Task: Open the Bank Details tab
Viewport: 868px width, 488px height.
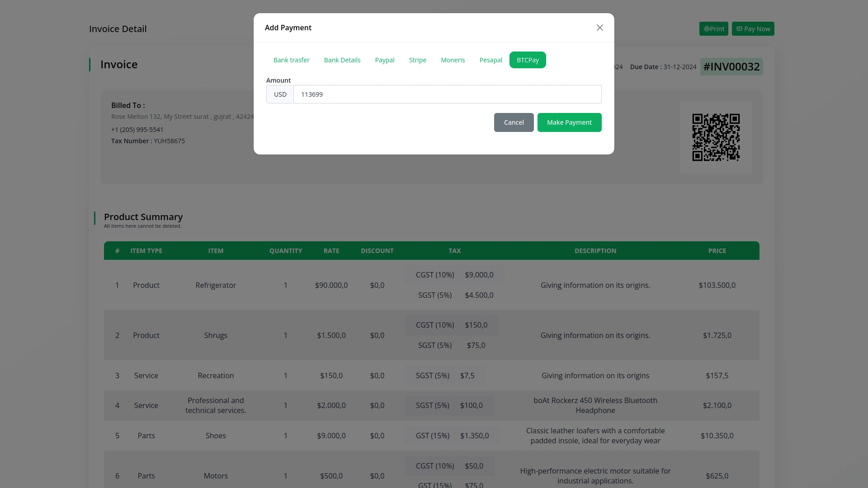Action: (x=342, y=60)
